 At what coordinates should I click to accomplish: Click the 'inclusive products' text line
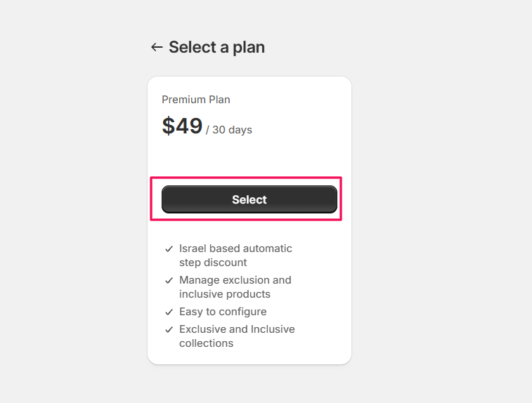pos(225,294)
